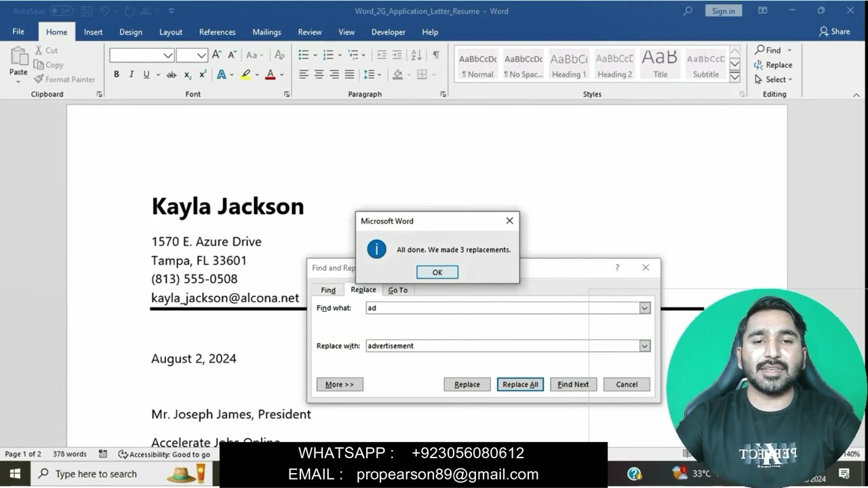The height and width of the screenshot is (488, 868).
Task: Expand the Replace with history dropdown
Action: (645, 346)
